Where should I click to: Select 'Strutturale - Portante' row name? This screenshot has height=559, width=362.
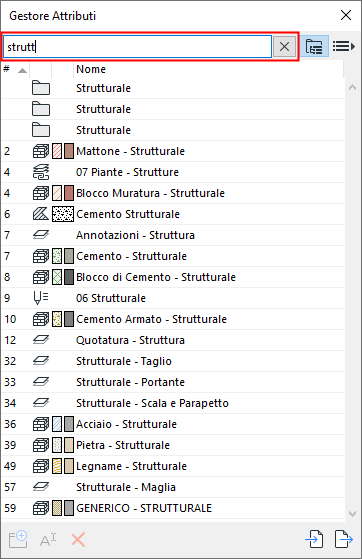(x=130, y=382)
